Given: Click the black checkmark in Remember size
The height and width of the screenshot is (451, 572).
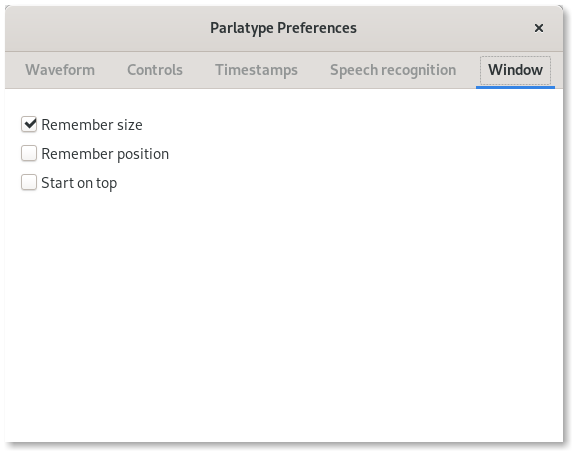Looking at the screenshot, I should coord(30,124).
